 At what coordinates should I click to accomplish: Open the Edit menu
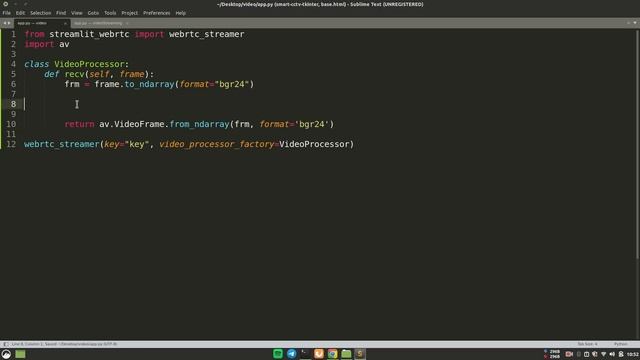click(x=20, y=13)
